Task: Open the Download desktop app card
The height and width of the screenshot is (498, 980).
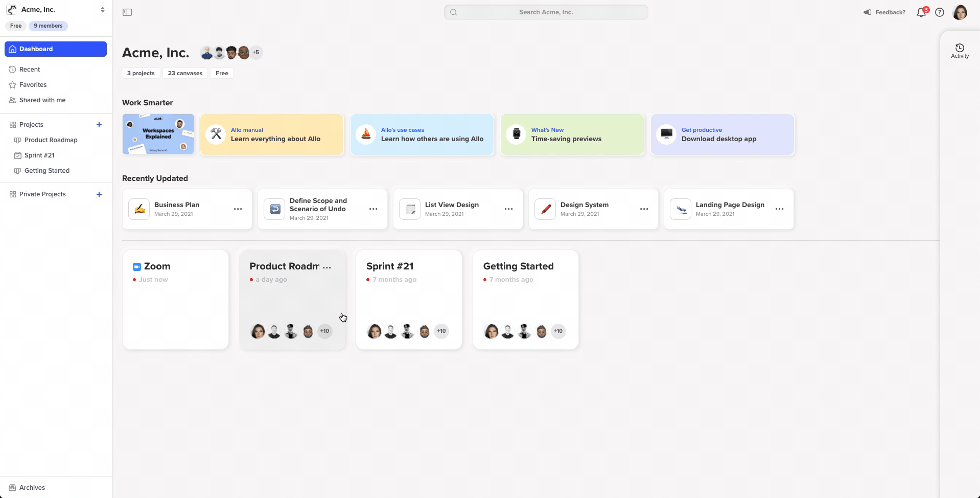Action: tap(722, 134)
